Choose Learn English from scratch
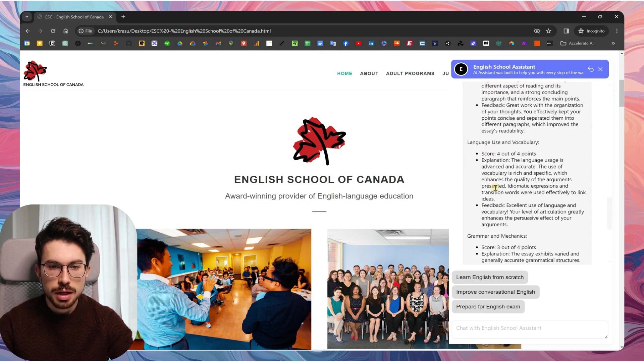This screenshot has width=644, height=362. click(x=490, y=277)
